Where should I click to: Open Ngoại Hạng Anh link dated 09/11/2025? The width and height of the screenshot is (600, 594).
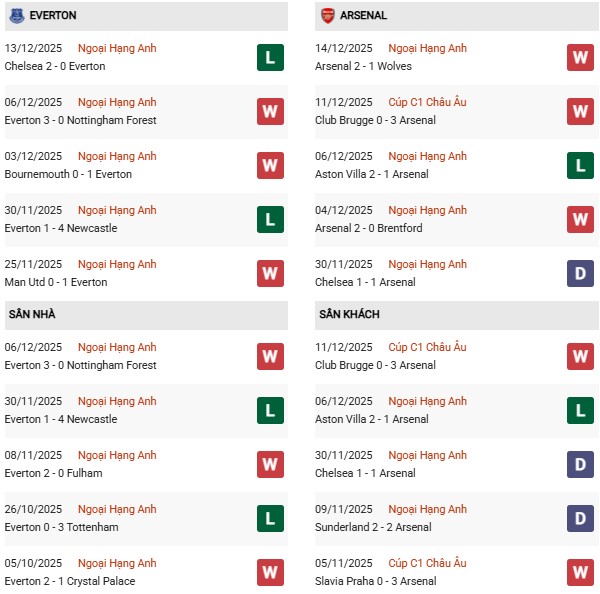[x=427, y=509]
